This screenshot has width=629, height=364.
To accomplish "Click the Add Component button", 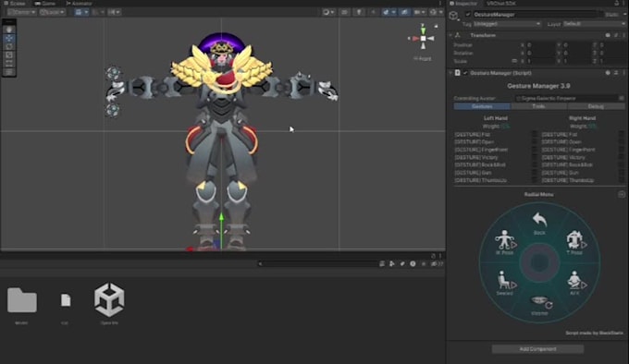I will click(x=537, y=349).
